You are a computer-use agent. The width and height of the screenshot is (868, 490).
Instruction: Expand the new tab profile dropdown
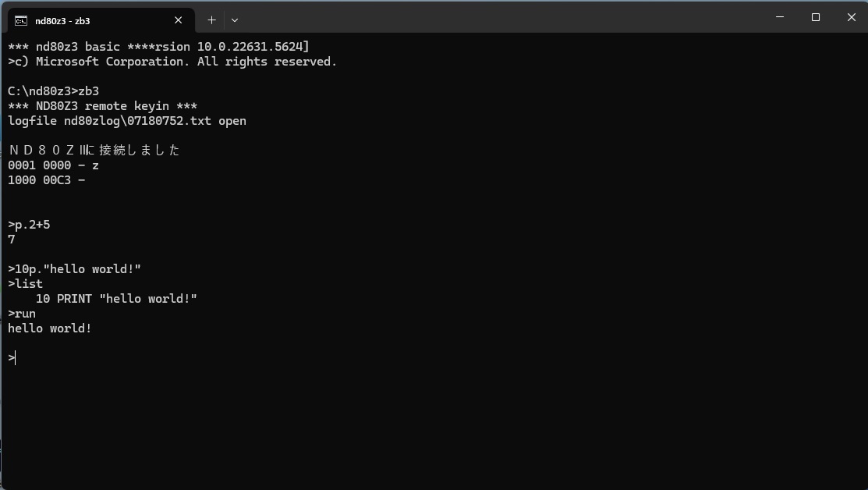[x=235, y=20]
